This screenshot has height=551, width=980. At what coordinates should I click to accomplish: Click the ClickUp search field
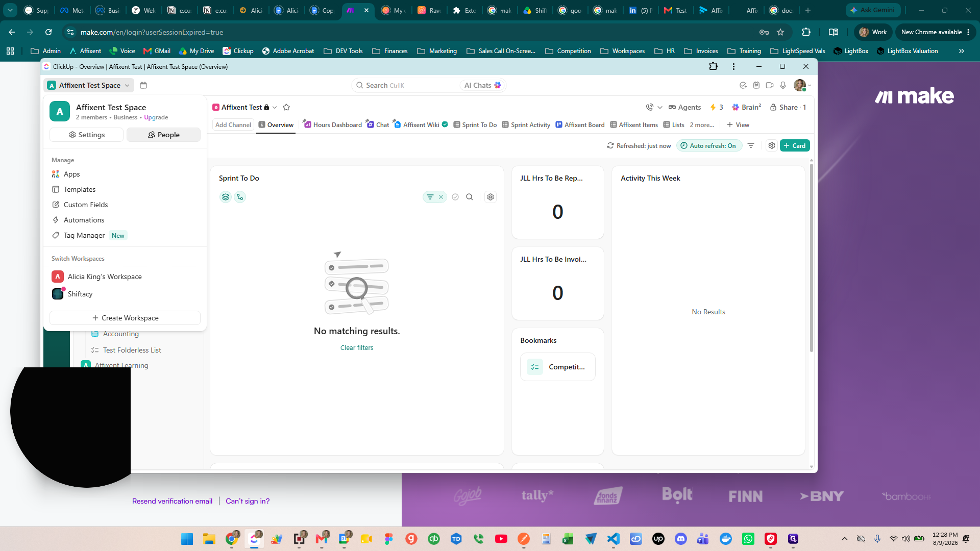(x=406, y=85)
